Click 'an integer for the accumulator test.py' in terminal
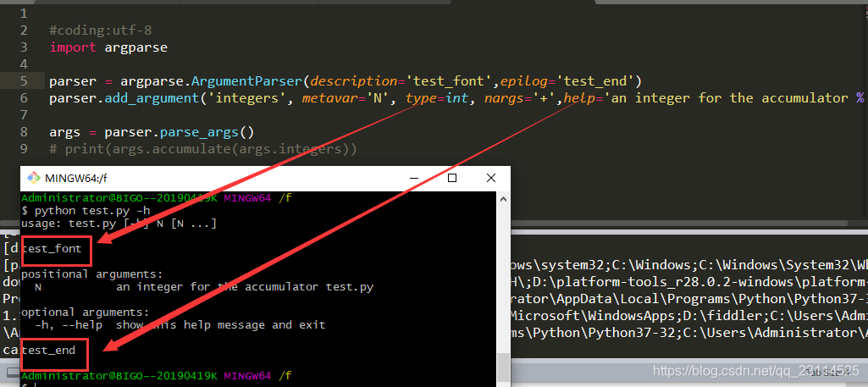Screen dimensions: 868x387 click(x=245, y=287)
